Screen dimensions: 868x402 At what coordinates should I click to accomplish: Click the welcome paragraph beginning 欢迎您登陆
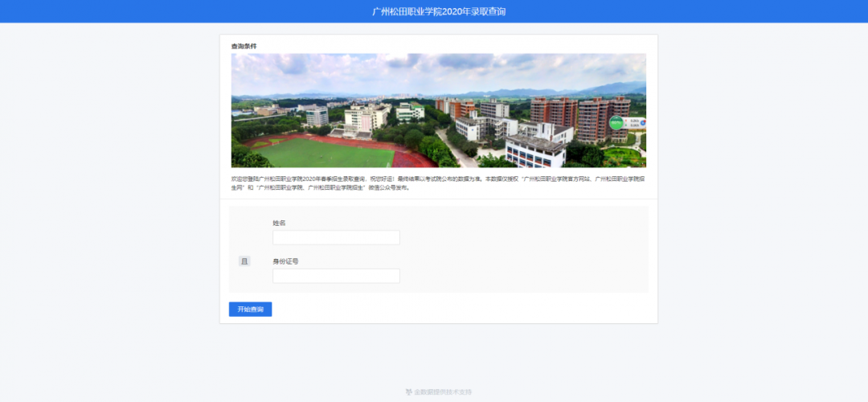pyautogui.click(x=438, y=184)
